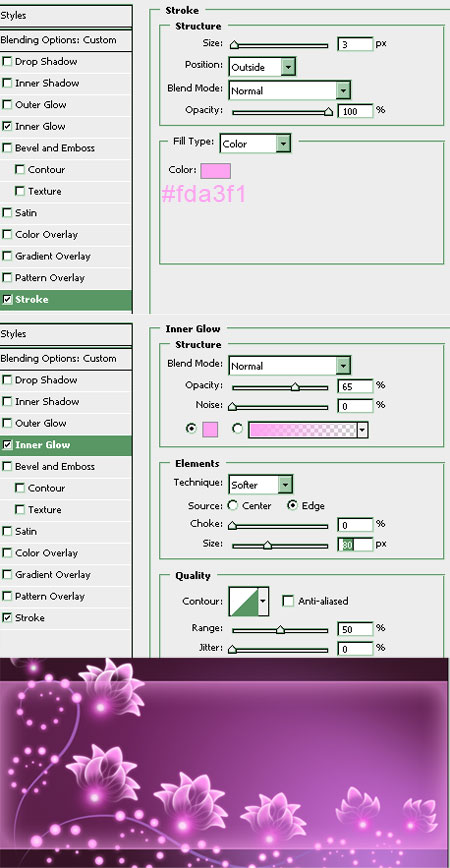This screenshot has height=868, width=450.
Task: Uncheck Inner Glow in the Stroke settings list
Action: pyautogui.click(x=7, y=126)
